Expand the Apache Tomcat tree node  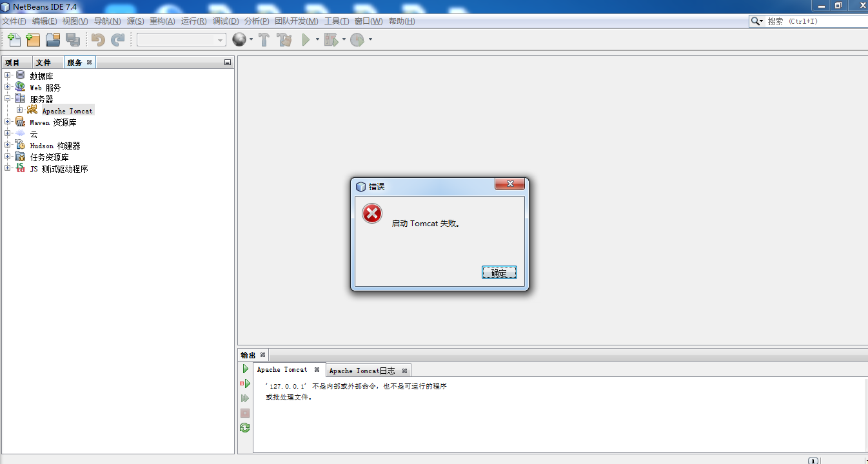click(x=19, y=110)
